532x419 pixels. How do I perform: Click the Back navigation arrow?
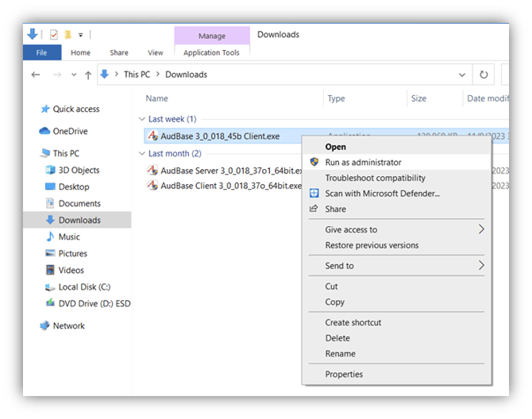click(x=36, y=75)
